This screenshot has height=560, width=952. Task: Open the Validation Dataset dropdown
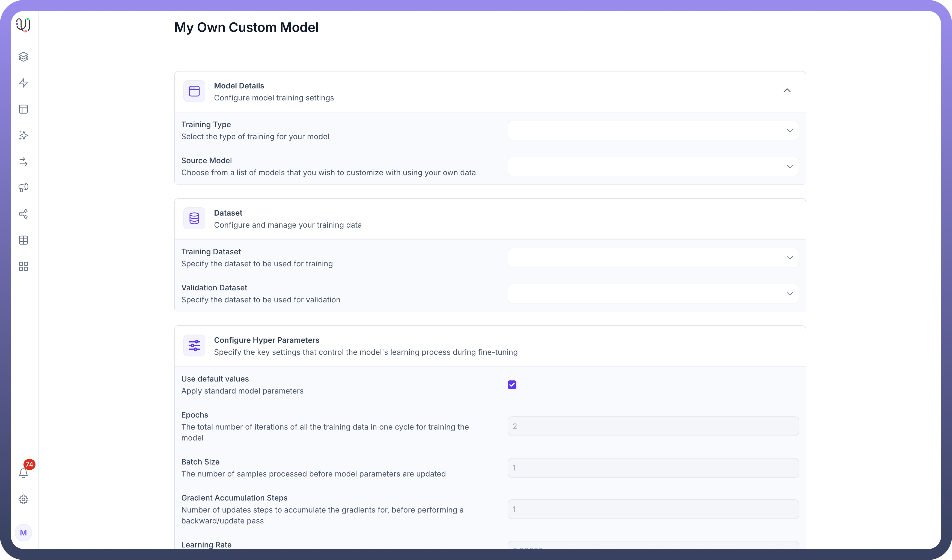coord(653,294)
